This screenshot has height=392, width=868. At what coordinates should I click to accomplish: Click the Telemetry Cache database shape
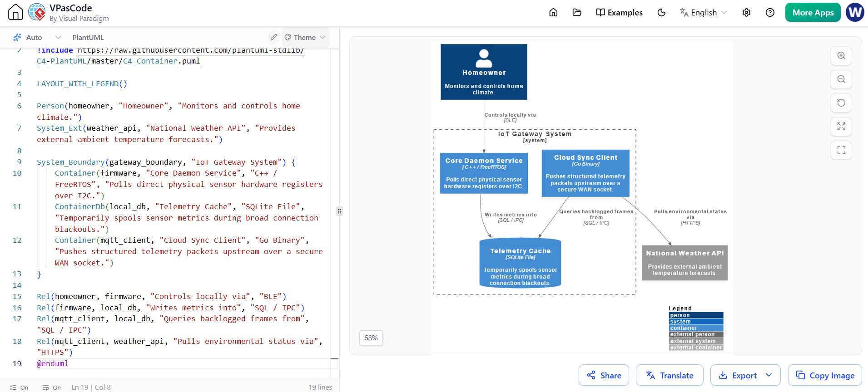pyautogui.click(x=520, y=263)
